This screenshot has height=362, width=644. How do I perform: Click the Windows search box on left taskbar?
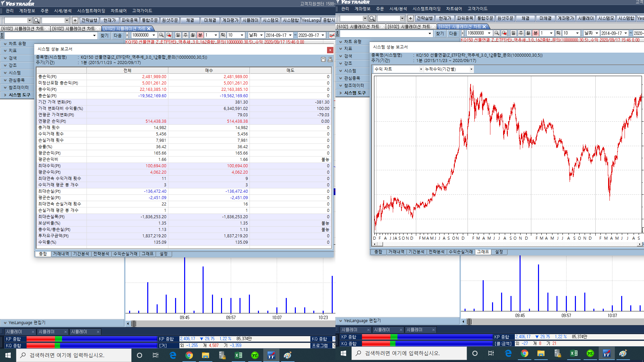pos(74,355)
